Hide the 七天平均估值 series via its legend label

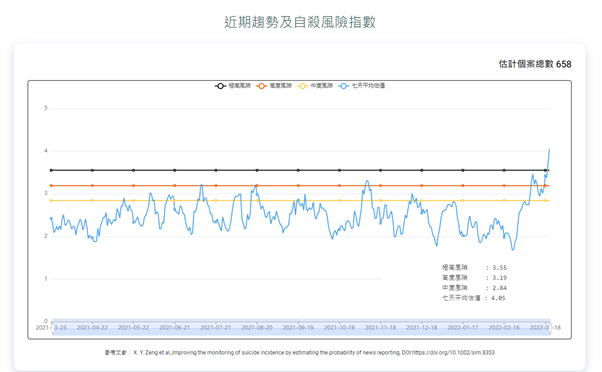(368, 86)
